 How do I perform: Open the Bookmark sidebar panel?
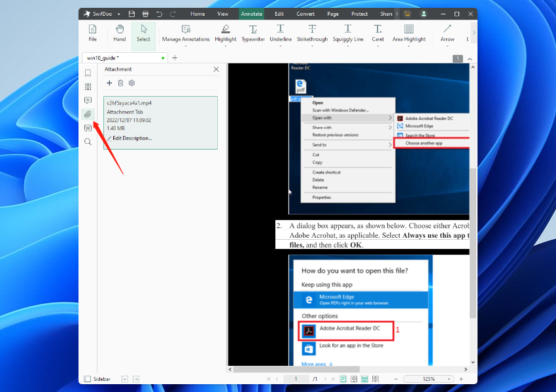click(x=88, y=73)
